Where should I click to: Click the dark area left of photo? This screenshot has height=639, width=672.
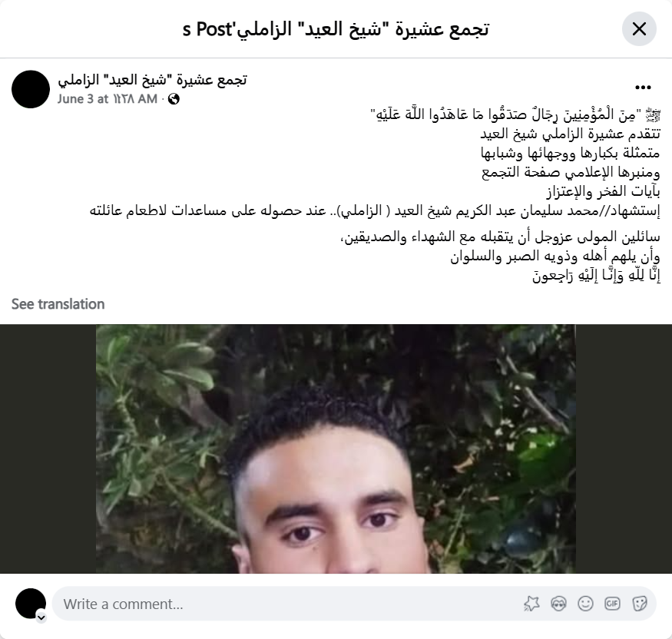48,449
